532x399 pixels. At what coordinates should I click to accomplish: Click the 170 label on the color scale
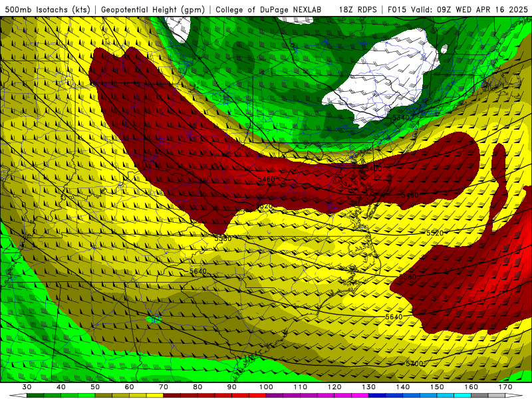coord(505,387)
